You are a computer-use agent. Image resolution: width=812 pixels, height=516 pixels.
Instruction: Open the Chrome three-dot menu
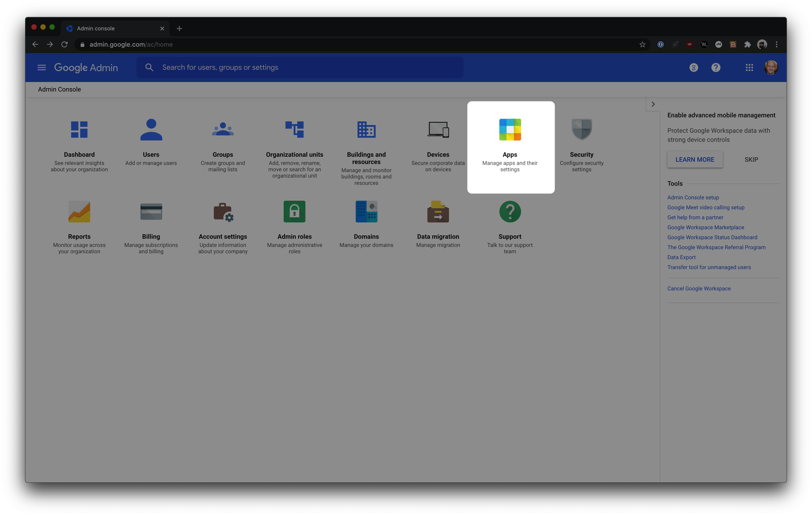pyautogui.click(x=777, y=44)
